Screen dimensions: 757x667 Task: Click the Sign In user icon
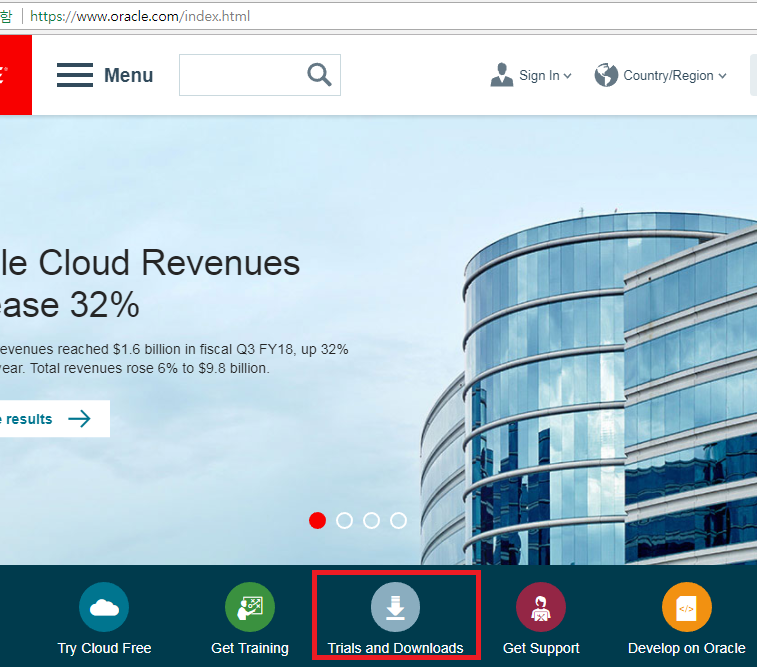pyautogui.click(x=502, y=75)
